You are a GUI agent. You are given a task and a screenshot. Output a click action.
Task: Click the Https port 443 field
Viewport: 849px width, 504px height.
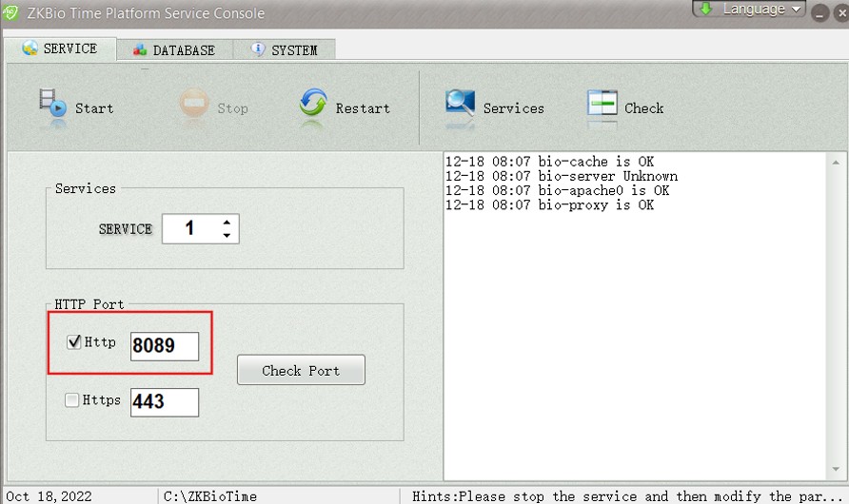(164, 402)
